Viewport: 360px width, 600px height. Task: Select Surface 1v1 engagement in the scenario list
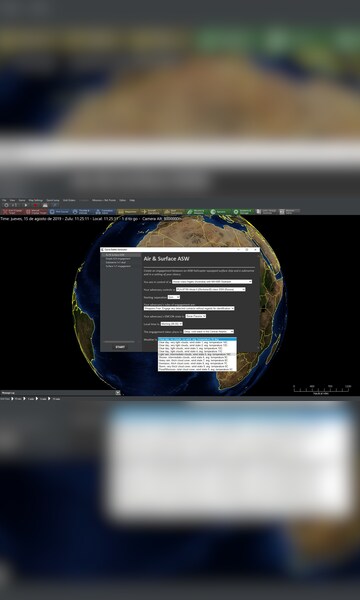tap(118, 266)
